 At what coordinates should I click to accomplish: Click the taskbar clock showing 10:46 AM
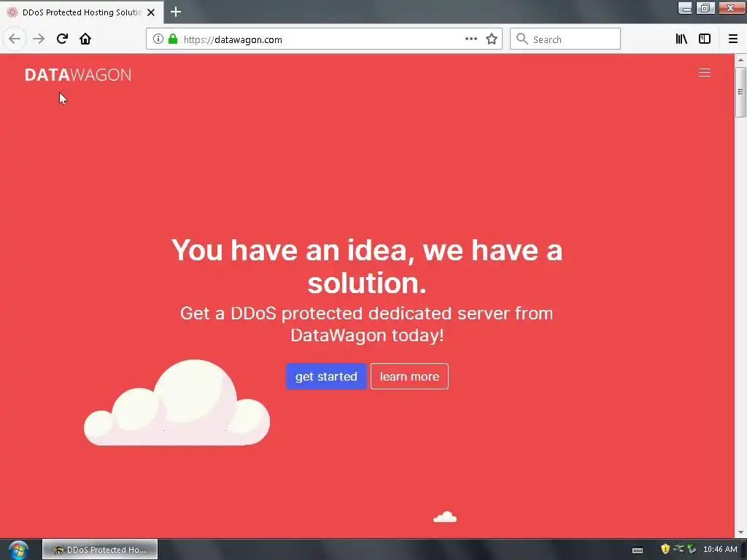coord(720,549)
